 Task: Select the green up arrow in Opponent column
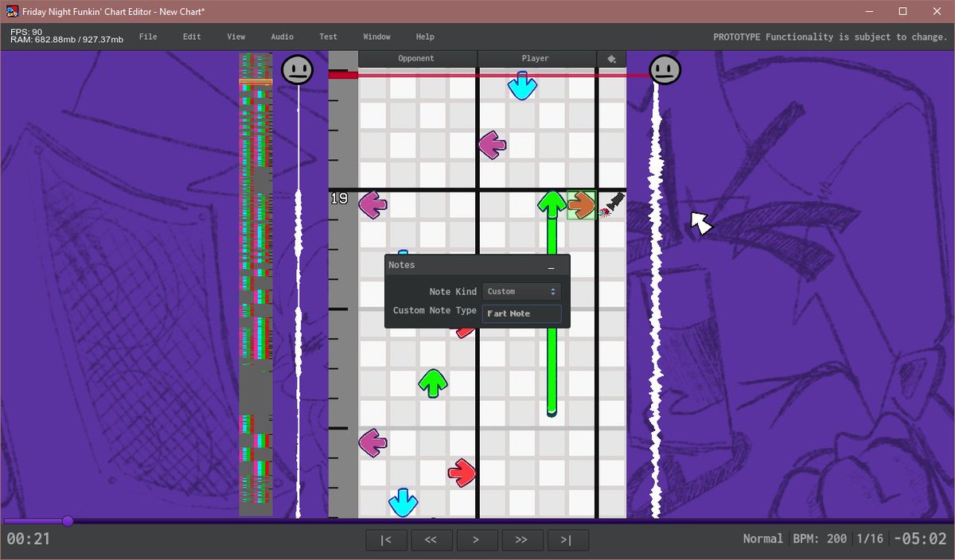tap(433, 383)
